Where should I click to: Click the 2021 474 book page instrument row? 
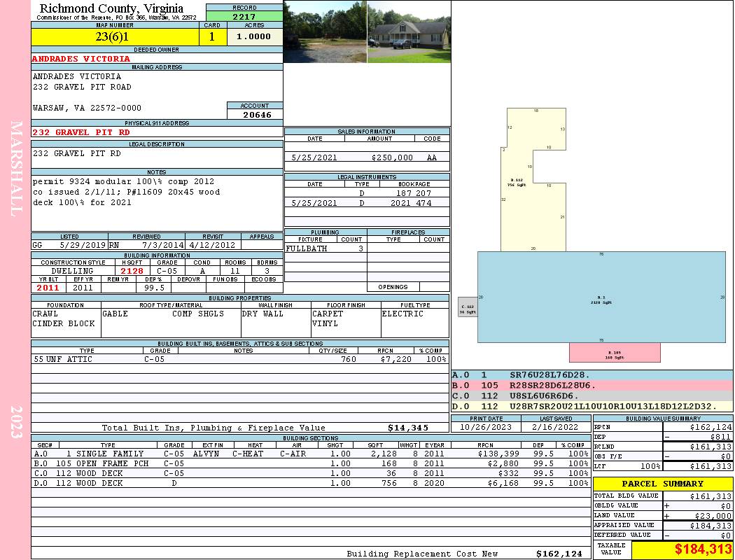(367, 203)
